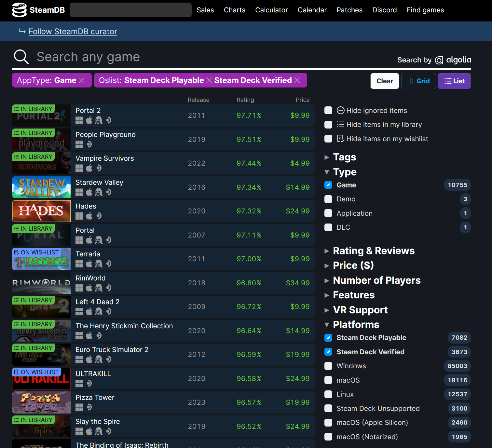
Task: Expand the Tags filter section
Action: [x=340, y=157]
